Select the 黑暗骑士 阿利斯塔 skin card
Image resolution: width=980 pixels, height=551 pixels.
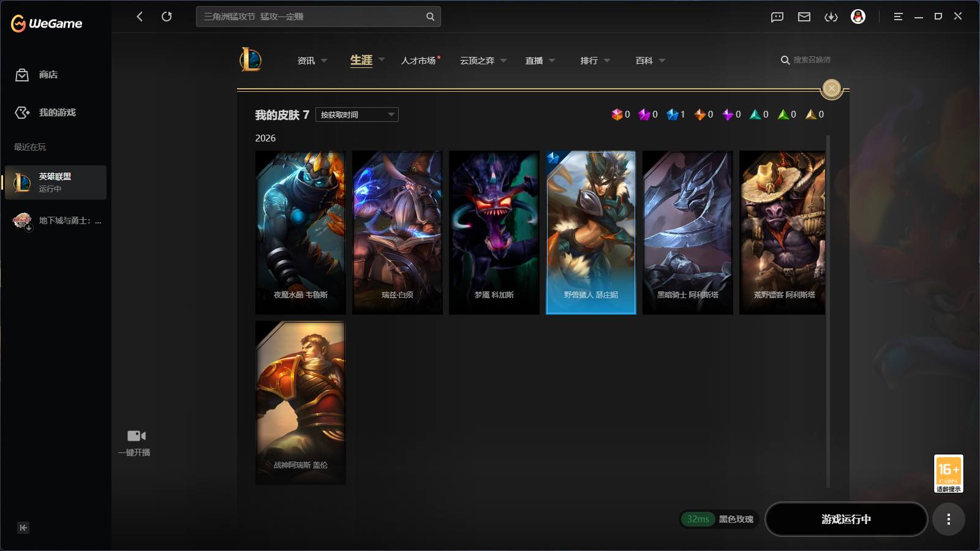[688, 233]
